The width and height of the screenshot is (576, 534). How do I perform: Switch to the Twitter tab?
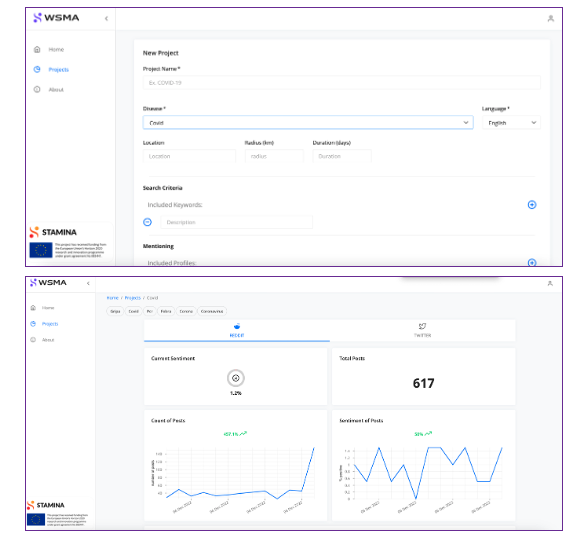(422, 330)
